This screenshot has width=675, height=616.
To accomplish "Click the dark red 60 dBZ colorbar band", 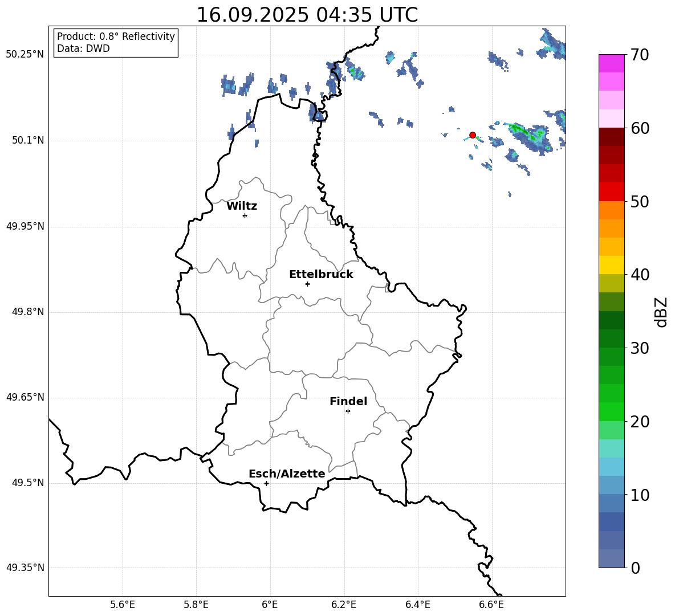I will pos(611,137).
